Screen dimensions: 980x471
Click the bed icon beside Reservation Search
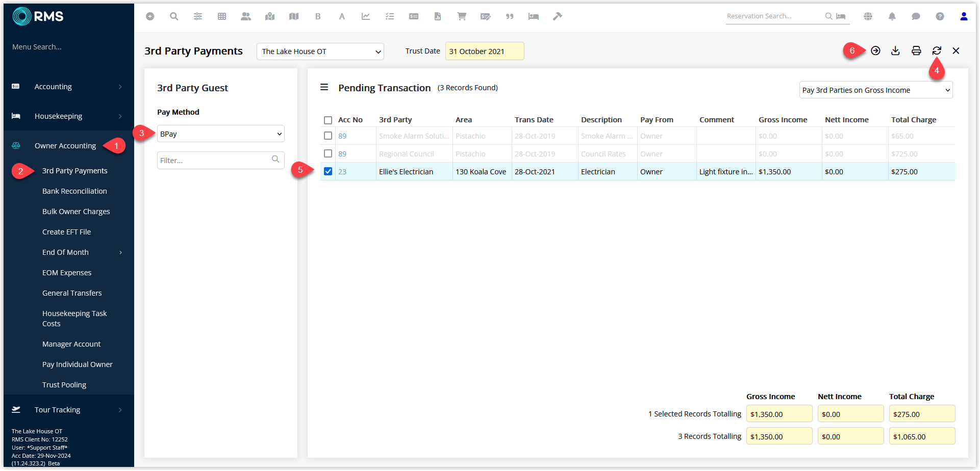click(x=841, y=16)
